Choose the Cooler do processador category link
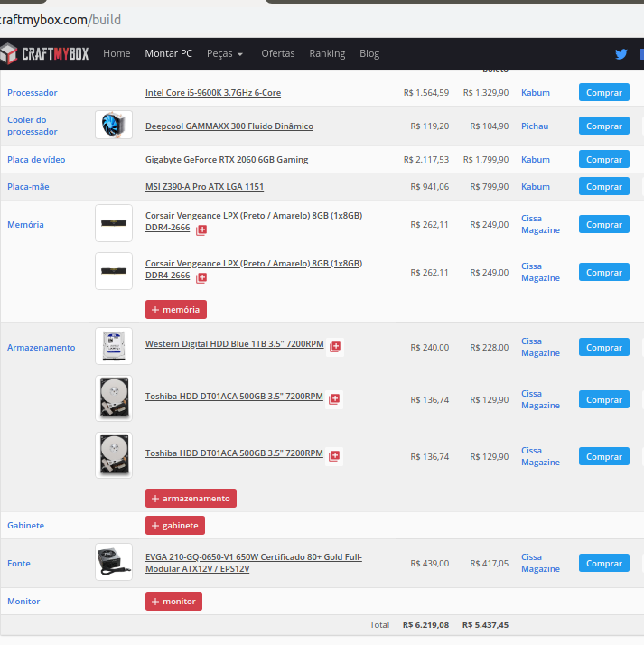The width and height of the screenshot is (644, 645). pyautogui.click(x=33, y=126)
